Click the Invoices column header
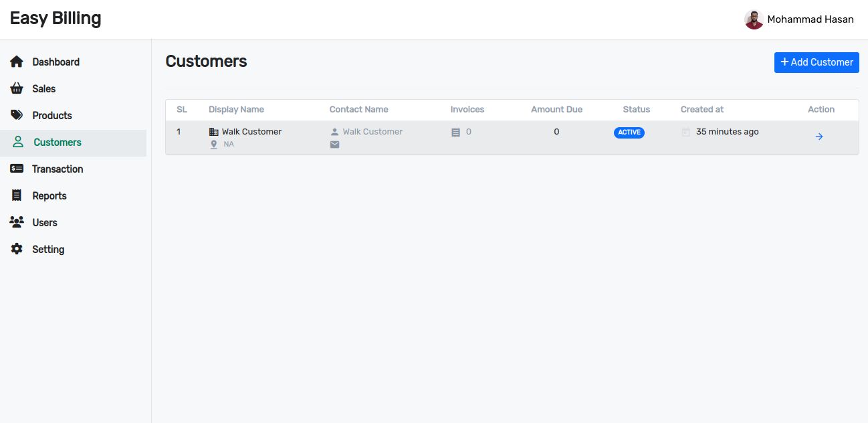The width and height of the screenshot is (868, 423). tap(467, 109)
